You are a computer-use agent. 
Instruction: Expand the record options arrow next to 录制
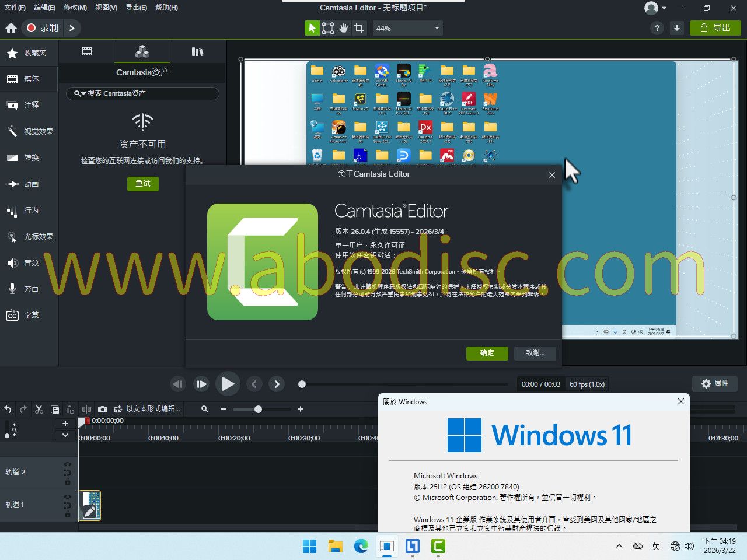pos(72,28)
